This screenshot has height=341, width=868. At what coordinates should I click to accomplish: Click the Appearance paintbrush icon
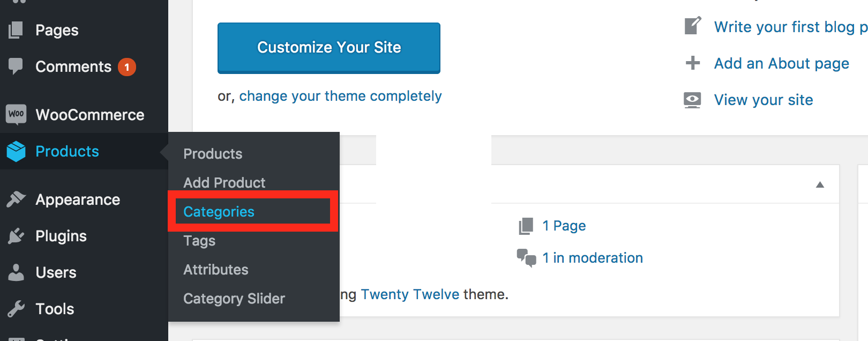tap(16, 199)
